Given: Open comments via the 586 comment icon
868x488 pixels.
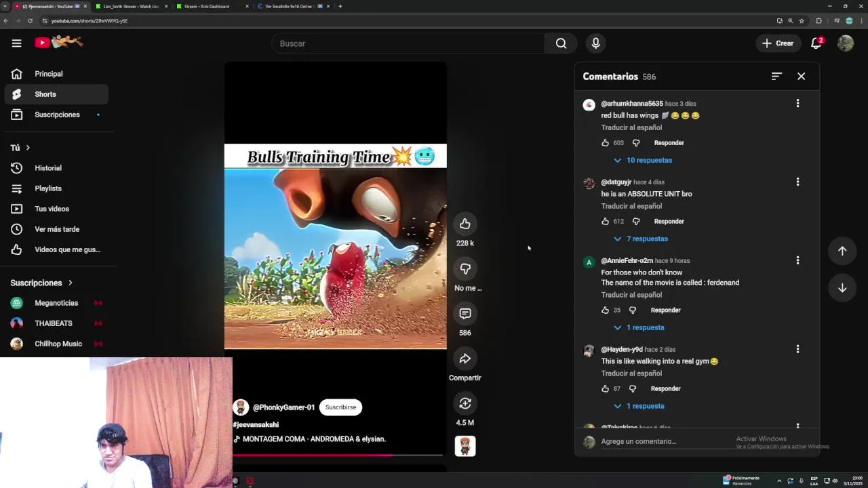Looking at the screenshot, I should click(465, 313).
